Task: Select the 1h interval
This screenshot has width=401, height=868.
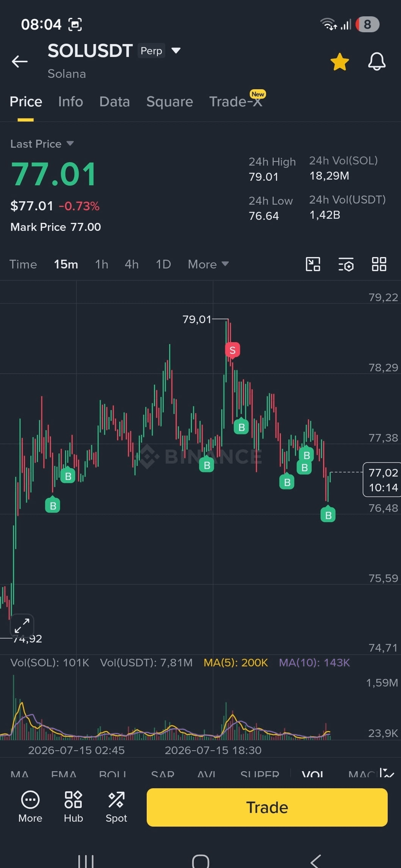Action: [x=101, y=264]
